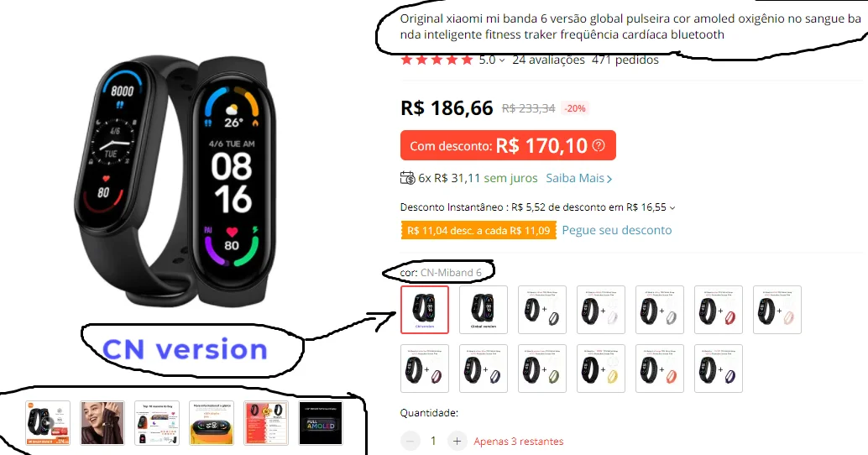Screen dimensions: 868x455
Task: Expand the 5.0 rating dropdown chevron
Action: [x=502, y=60]
